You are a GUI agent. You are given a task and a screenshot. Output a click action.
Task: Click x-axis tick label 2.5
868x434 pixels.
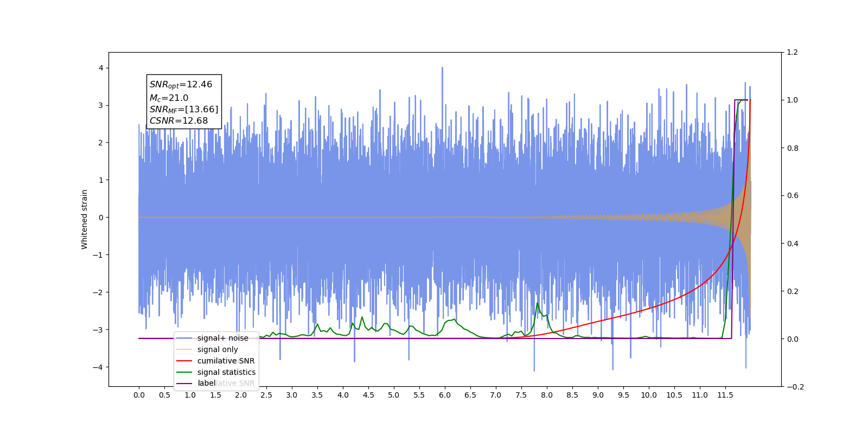[266, 395]
